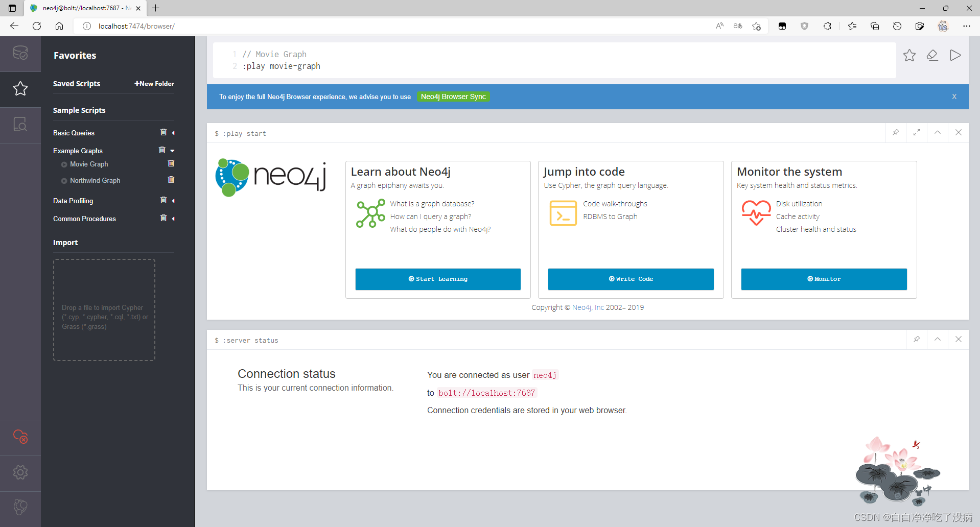Pin the :play start frame
Viewport: 980px width, 527px height.
tap(896, 133)
